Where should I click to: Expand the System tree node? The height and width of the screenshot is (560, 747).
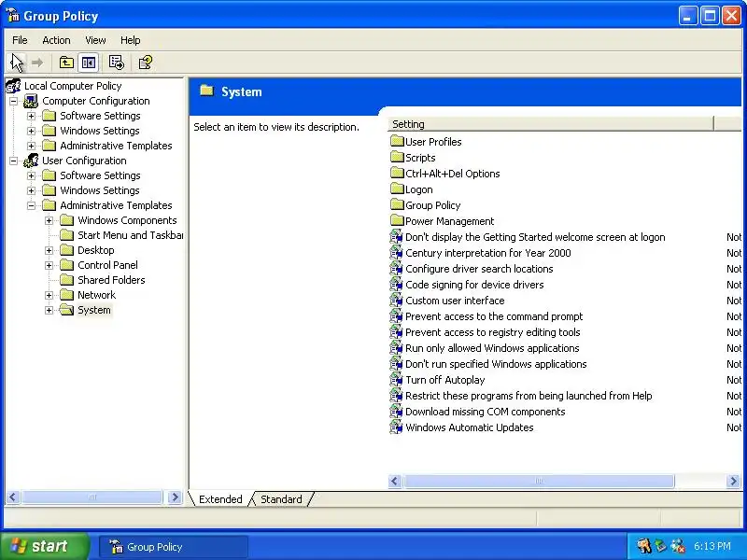tap(49, 310)
